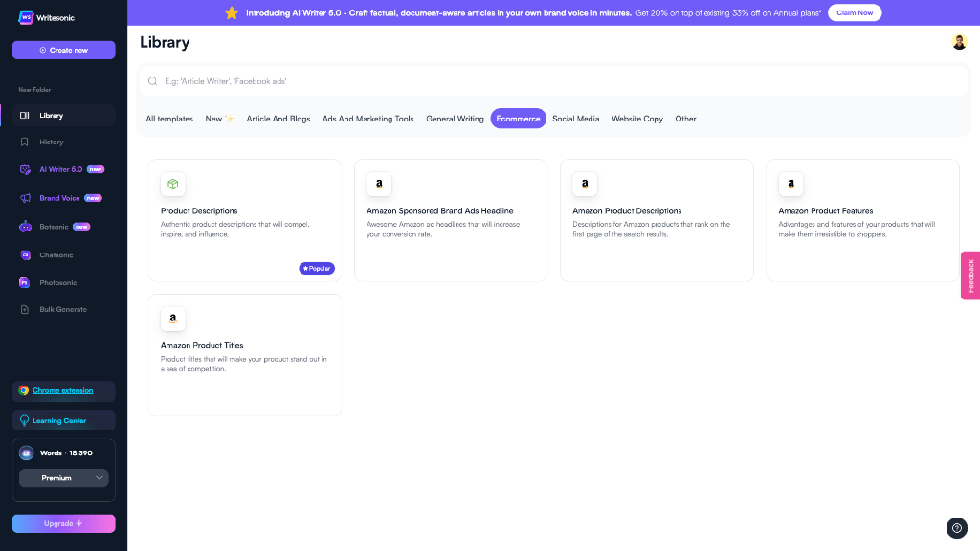The image size is (980, 551).
Task: Switch to Ads And Marketing Tools tab
Action: [368, 119]
